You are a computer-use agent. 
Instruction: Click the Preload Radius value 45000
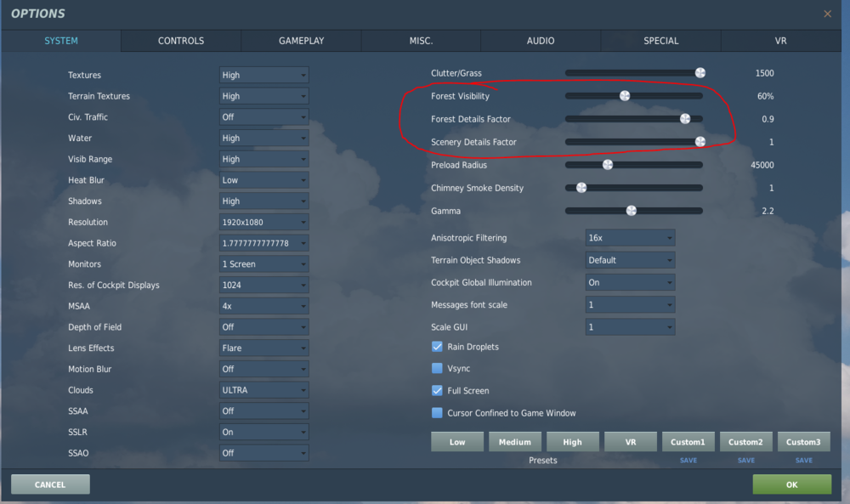pyautogui.click(x=762, y=165)
